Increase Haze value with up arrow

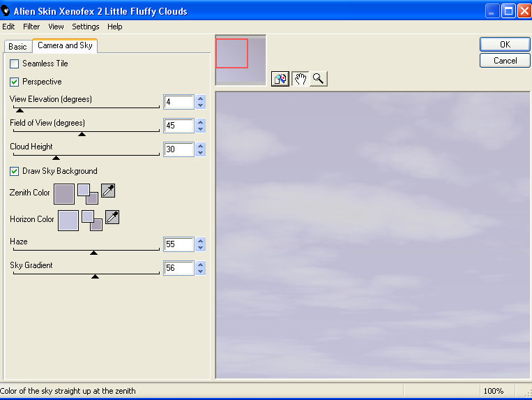pos(201,241)
